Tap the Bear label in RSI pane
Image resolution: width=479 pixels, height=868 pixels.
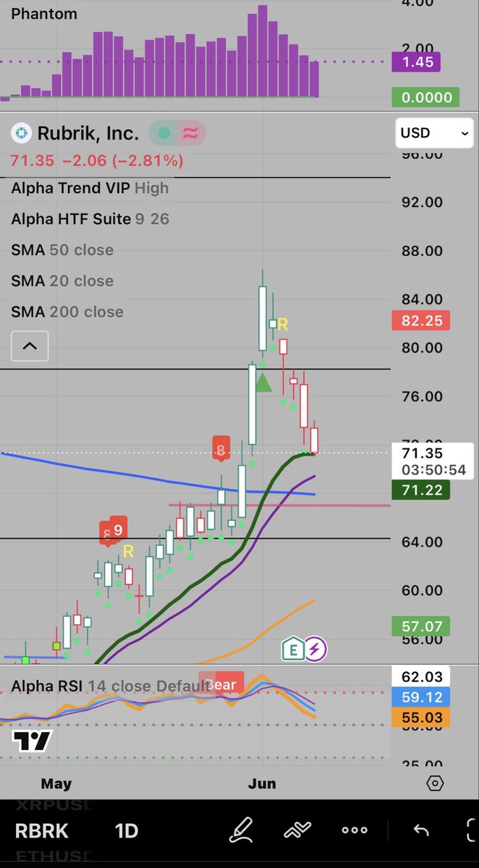click(223, 684)
